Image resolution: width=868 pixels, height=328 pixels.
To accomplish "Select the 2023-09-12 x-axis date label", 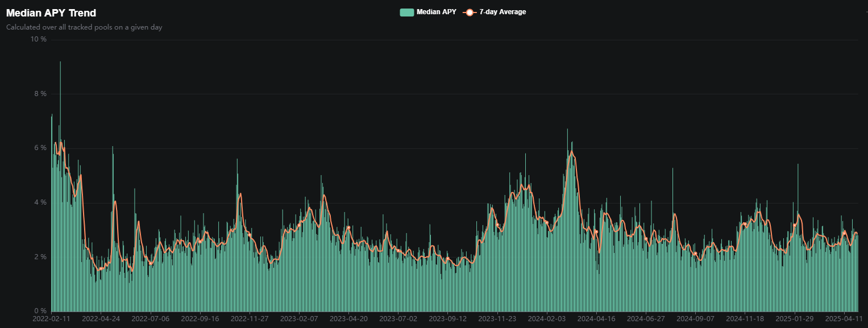I will [x=447, y=319].
